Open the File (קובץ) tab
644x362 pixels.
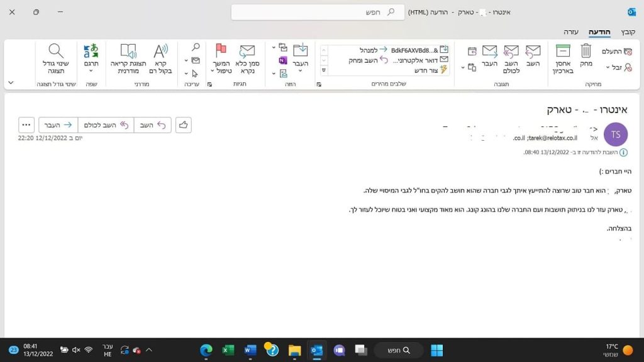(x=628, y=31)
